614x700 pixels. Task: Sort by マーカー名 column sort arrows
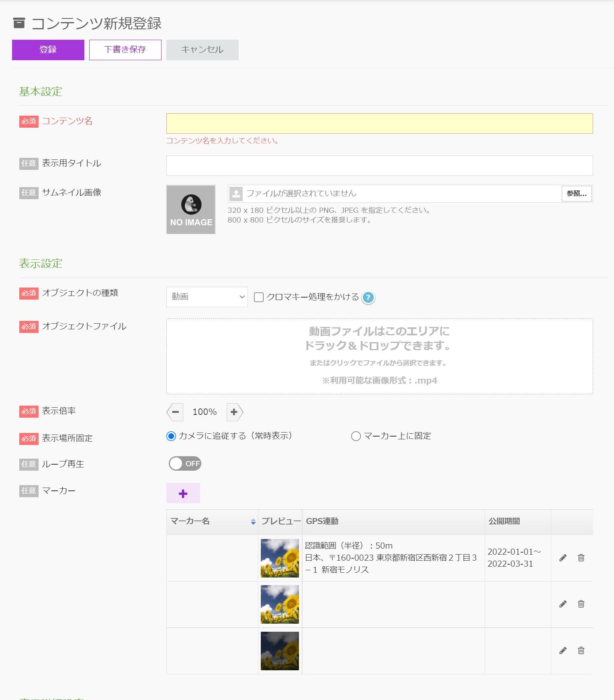click(x=253, y=521)
